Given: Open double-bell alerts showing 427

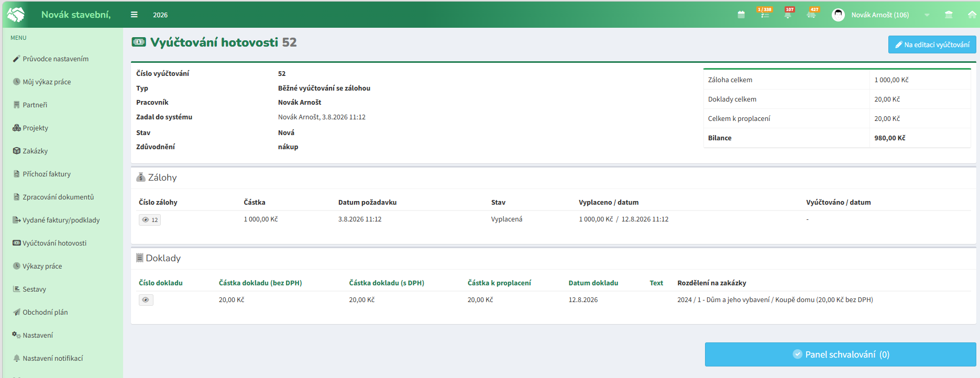Looking at the screenshot, I should 812,13.
